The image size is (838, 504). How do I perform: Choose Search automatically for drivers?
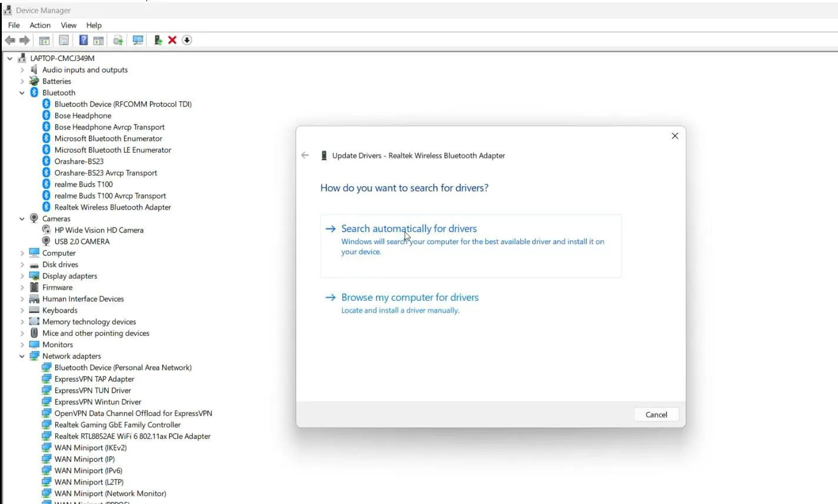(x=409, y=229)
